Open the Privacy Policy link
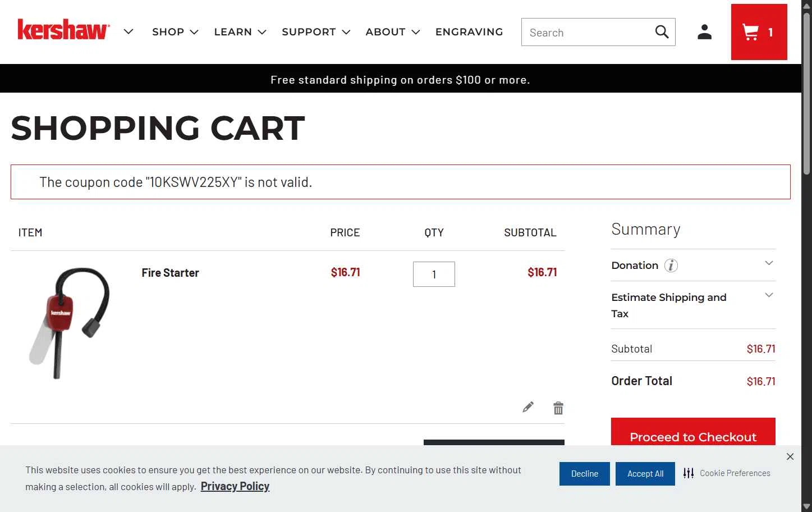Screen dimensions: 812x512 click(x=235, y=486)
